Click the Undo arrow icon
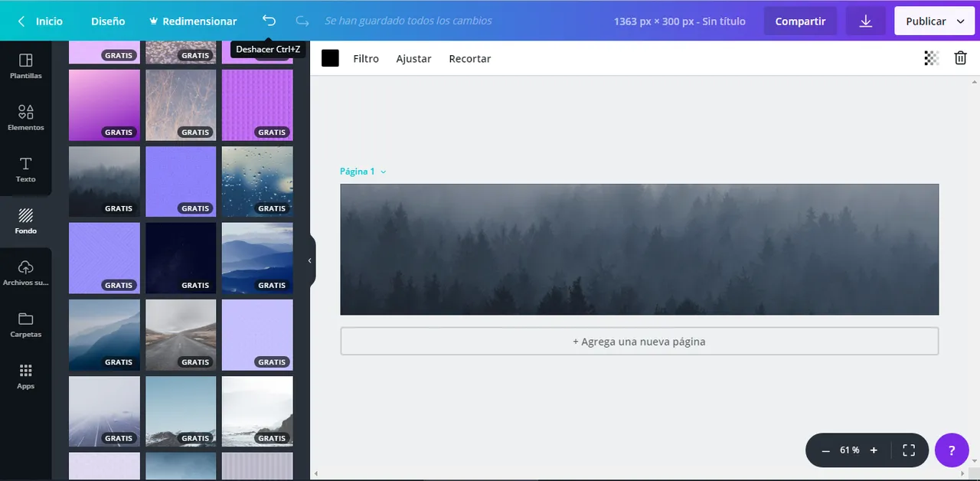Screen dimensions: 980x481 (269, 21)
